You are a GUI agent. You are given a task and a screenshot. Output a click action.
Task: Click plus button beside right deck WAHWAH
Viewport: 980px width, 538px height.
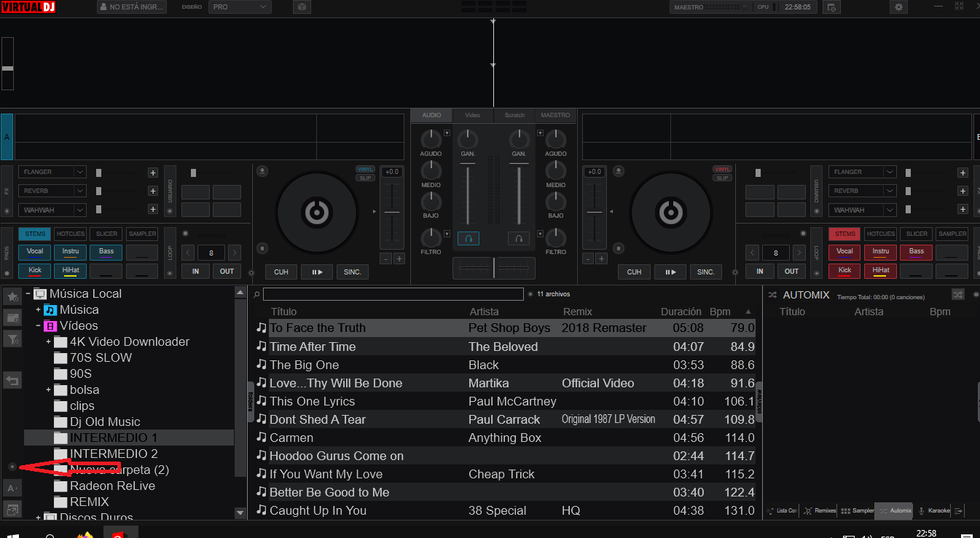click(963, 210)
